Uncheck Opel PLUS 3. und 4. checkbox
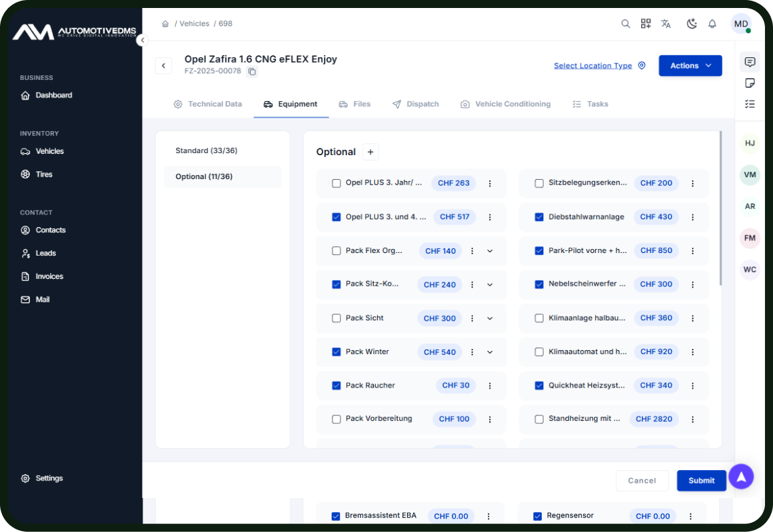This screenshot has width=773, height=532. (x=337, y=217)
